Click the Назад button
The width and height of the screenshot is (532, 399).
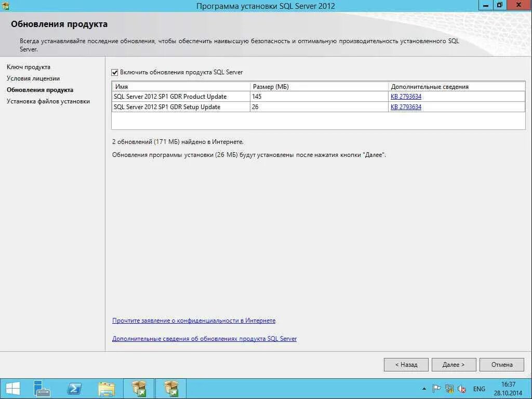click(x=406, y=365)
